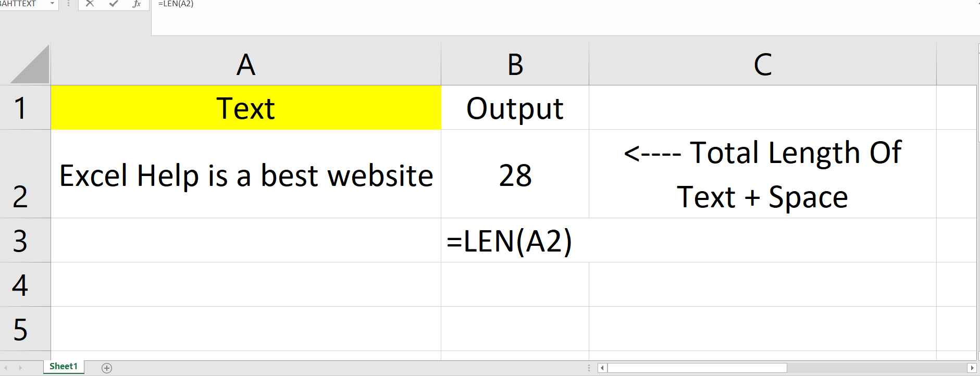Open Insert Function using the fx icon
This screenshot has height=376, width=980.
(137, 4)
